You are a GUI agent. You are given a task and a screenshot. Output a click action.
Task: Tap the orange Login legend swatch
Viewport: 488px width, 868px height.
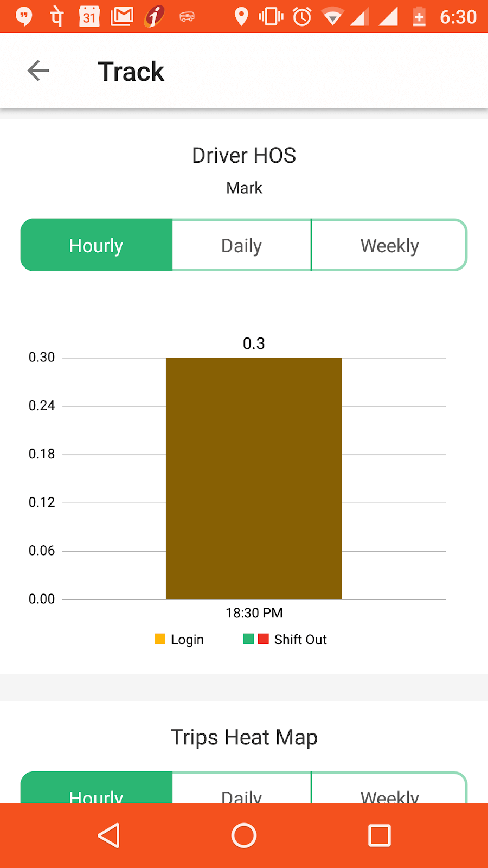coord(160,639)
